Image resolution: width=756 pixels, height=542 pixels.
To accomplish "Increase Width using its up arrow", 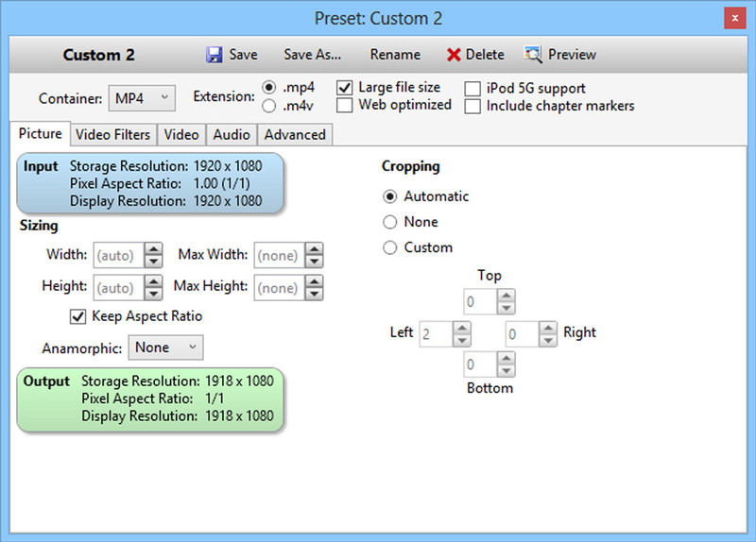I will point(153,249).
